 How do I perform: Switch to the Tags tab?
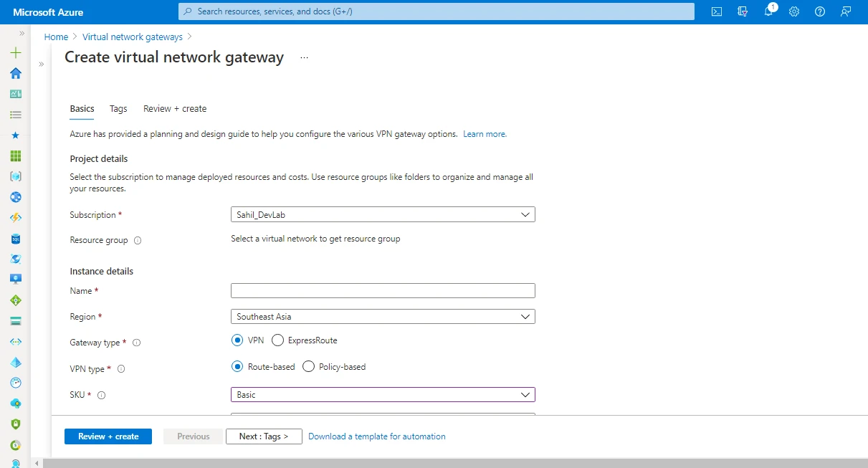click(118, 108)
